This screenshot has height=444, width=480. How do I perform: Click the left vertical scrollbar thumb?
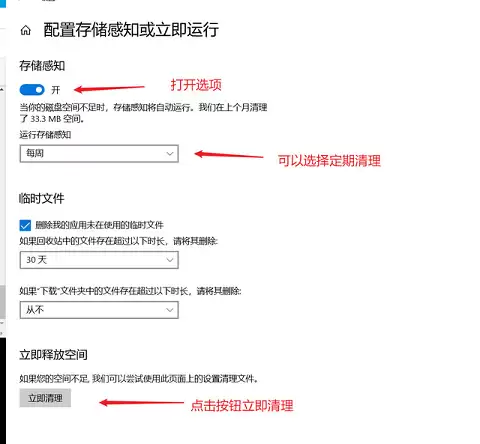pyautogui.click(x=2, y=302)
